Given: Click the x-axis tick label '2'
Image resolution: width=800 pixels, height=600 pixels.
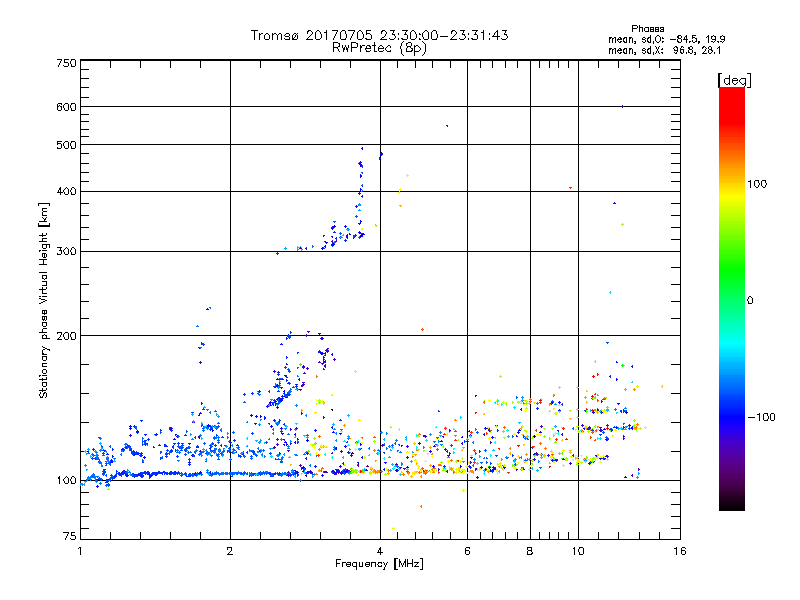Looking at the screenshot, I should pos(230,551).
